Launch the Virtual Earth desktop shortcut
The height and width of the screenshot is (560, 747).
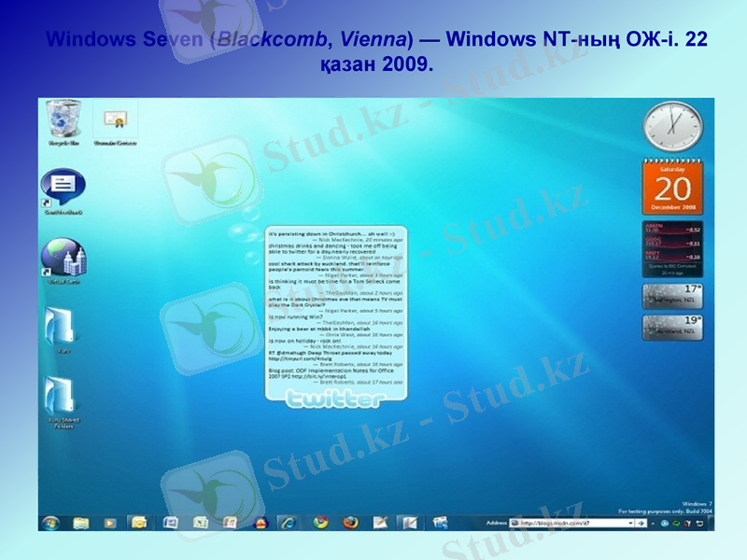(x=63, y=257)
